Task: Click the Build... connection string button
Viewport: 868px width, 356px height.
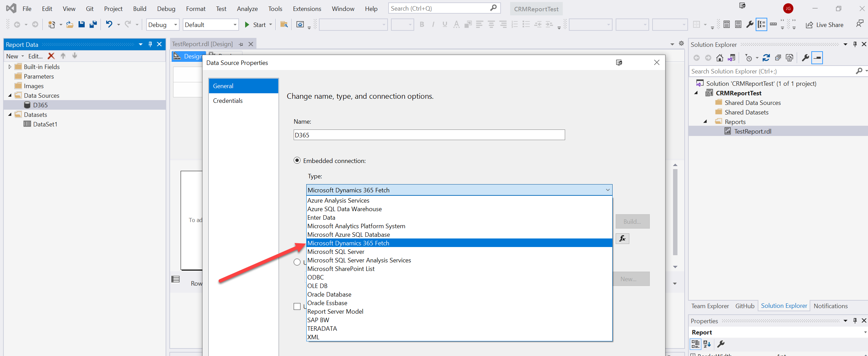Action: click(x=632, y=221)
